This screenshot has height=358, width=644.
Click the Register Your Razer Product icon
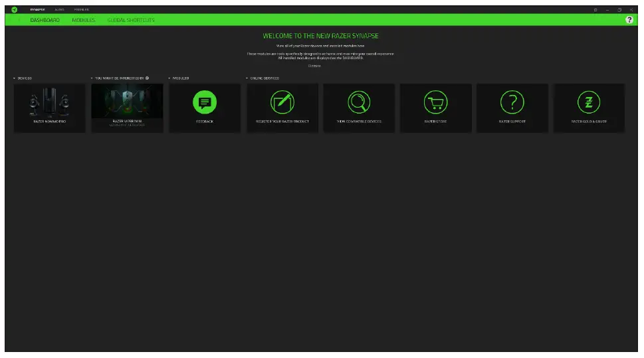[282, 102]
